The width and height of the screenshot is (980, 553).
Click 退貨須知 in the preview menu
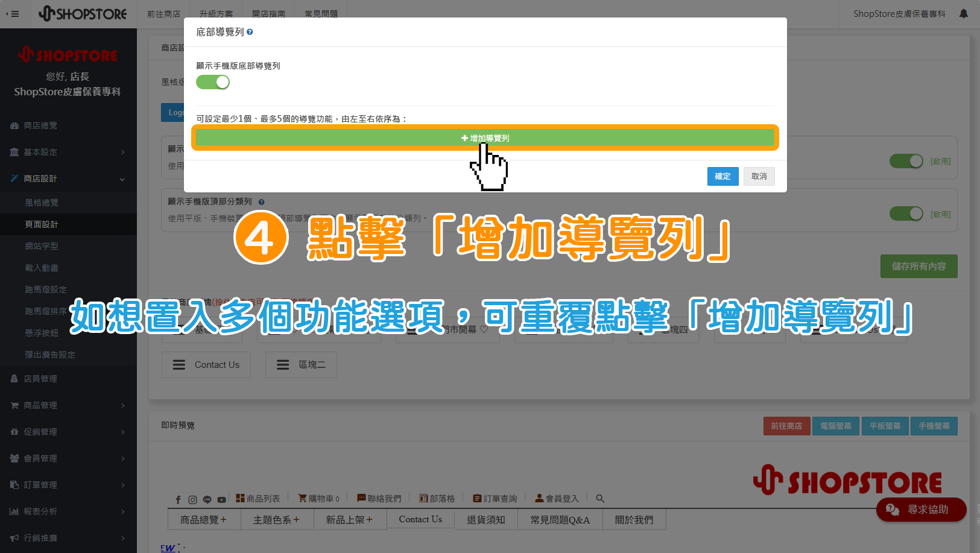[486, 519]
